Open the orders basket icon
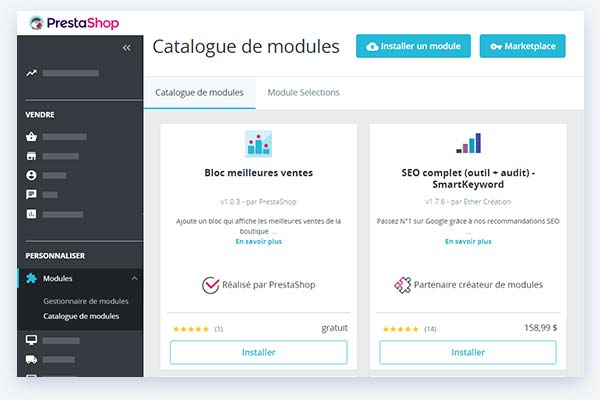 tap(31, 136)
